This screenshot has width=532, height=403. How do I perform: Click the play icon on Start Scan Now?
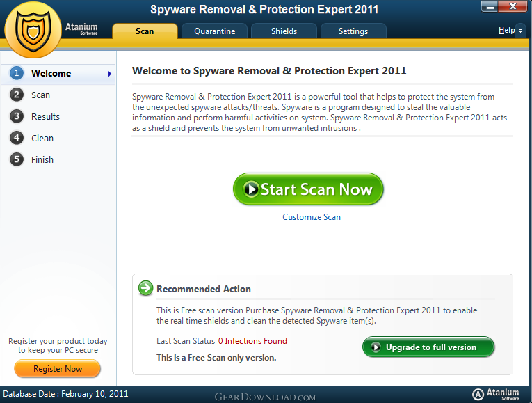252,189
